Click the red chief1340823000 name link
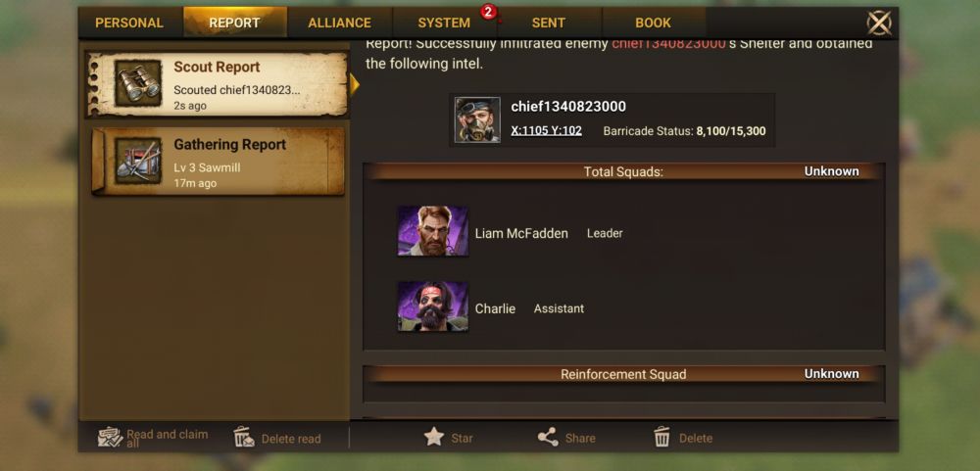 pos(668,44)
